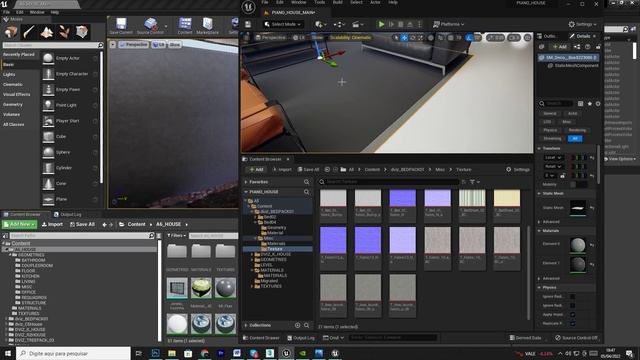This screenshot has width=640, height=360.
Task: Click Import in UE5 Content Browser
Action: tap(282, 169)
